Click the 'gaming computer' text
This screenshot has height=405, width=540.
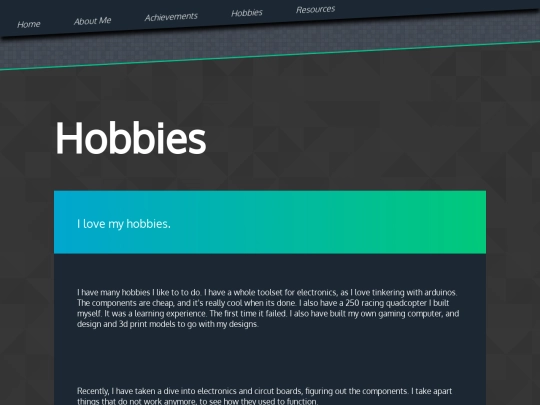(x=410, y=314)
